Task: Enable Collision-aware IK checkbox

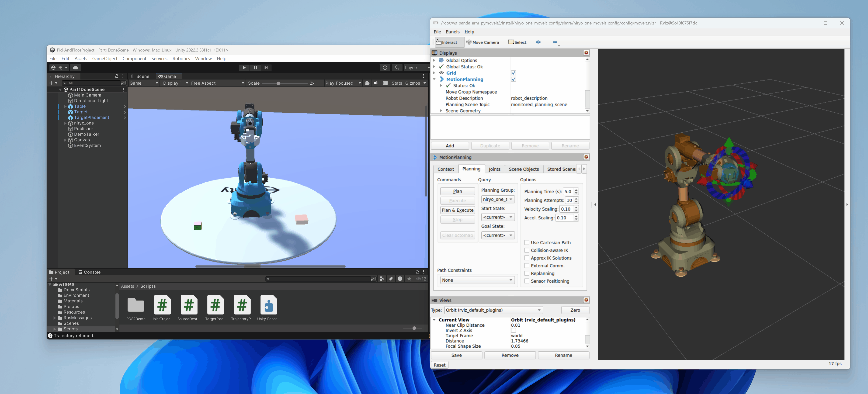Action: 527,250
